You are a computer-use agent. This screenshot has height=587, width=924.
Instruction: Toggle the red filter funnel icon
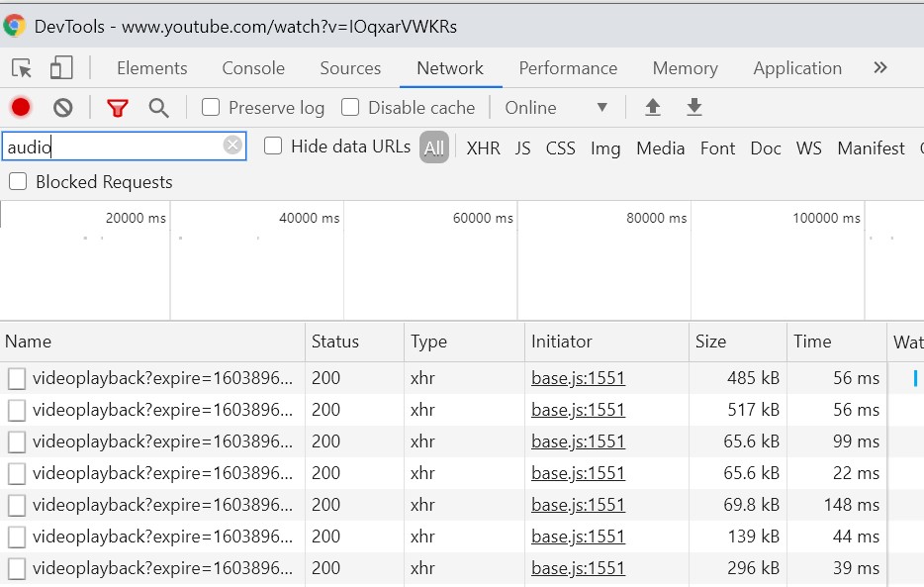point(118,108)
